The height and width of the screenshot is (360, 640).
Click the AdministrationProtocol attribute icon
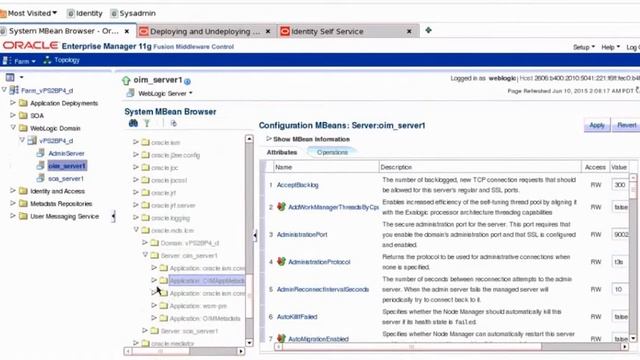(x=281, y=261)
